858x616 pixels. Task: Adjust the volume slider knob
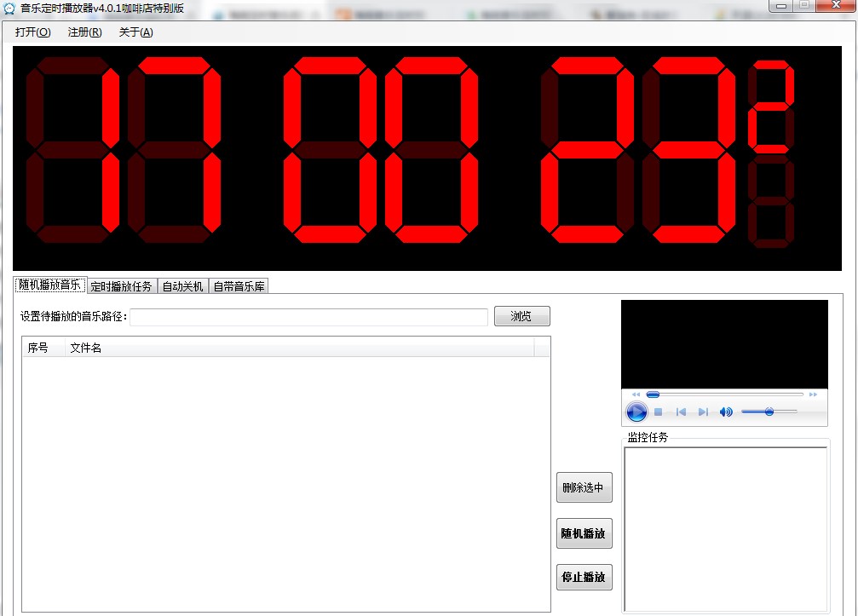click(769, 412)
